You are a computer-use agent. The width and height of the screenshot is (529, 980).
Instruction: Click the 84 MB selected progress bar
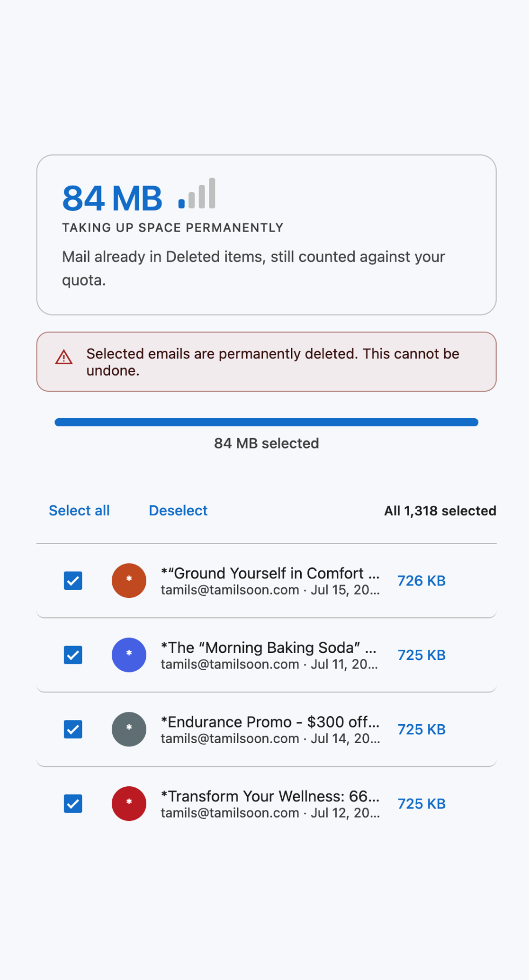267,422
